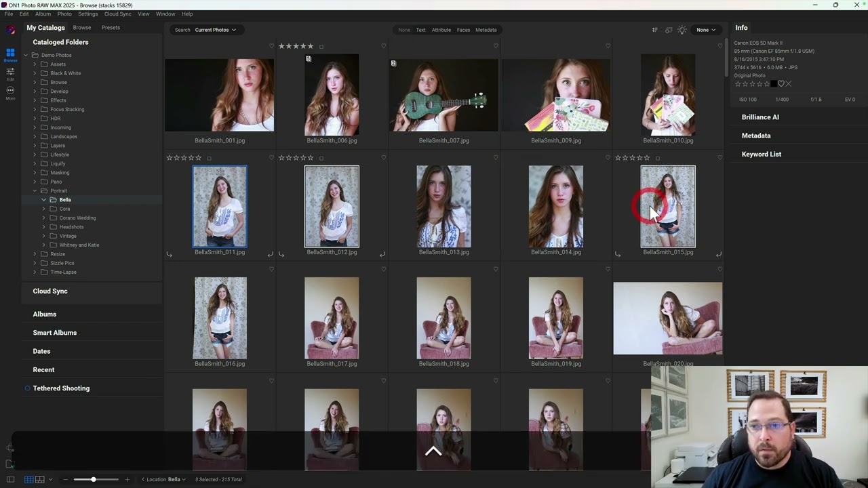Select grid view icon in bottom bar
This screenshot has height=488, width=868.
tap(28, 479)
